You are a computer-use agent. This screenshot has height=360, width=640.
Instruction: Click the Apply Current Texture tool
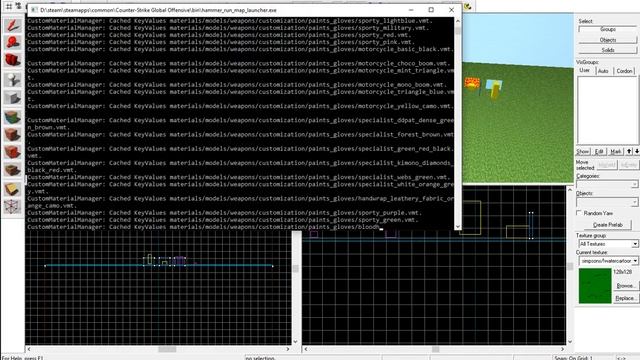(13, 134)
